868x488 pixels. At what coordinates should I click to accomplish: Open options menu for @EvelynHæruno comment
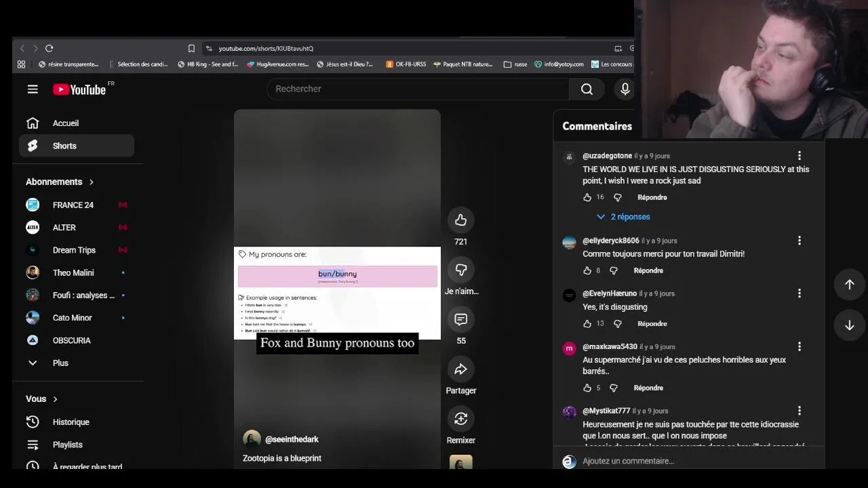[799, 293]
